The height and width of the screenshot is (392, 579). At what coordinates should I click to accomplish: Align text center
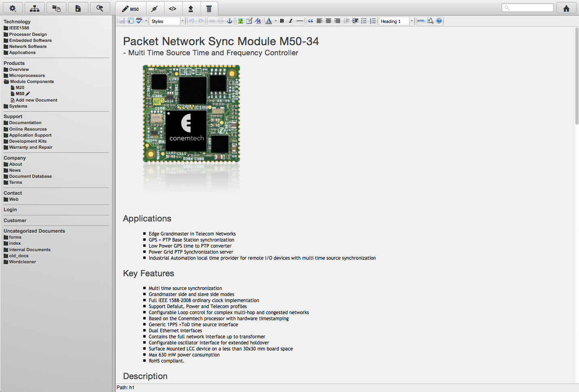pyautogui.click(x=328, y=21)
